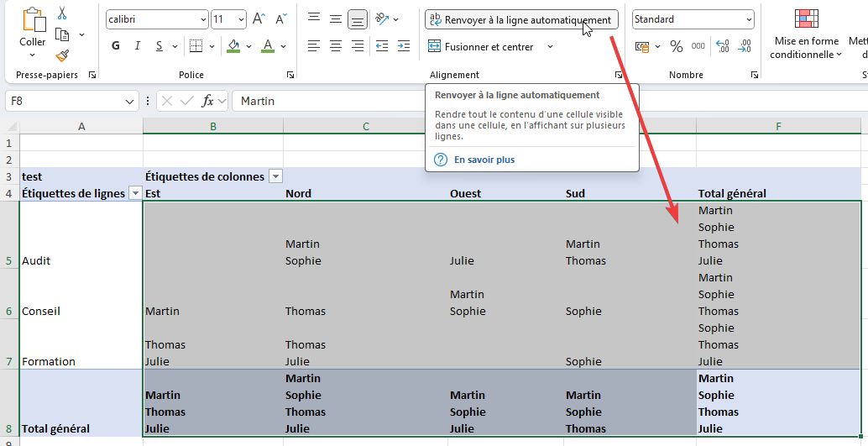
Task: Toggle Renvoyer à la ligne automatiquement
Action: tap(521, 20)
